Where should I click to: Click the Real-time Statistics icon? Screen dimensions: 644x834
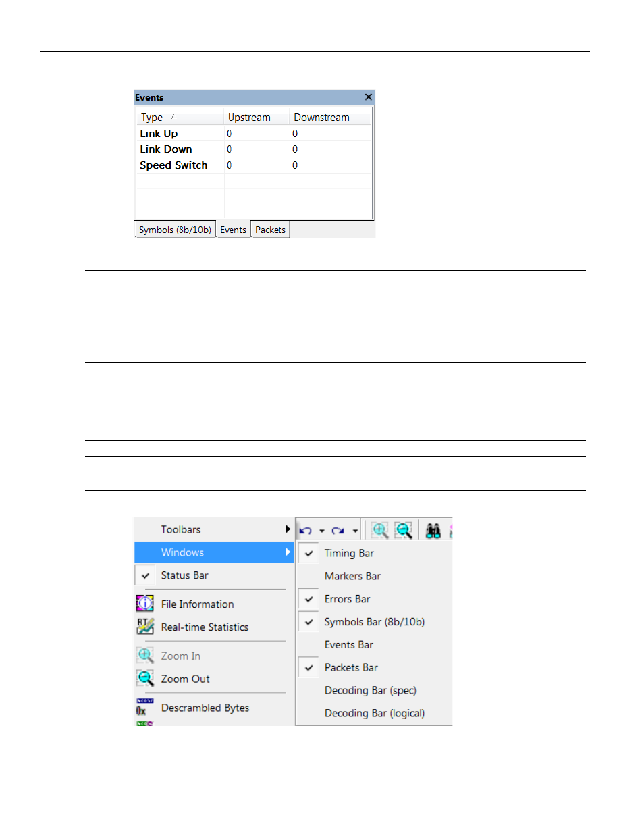coord(145,627)
